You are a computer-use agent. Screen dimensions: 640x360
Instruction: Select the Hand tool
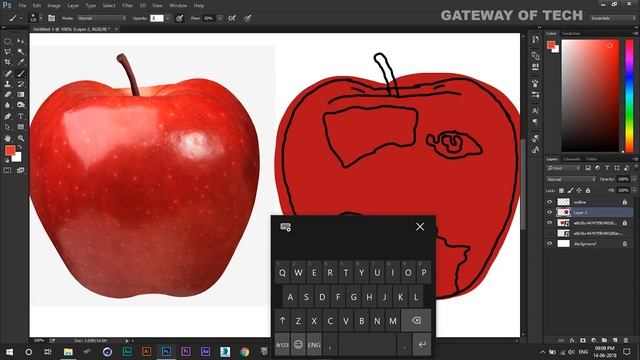point(8,138)
